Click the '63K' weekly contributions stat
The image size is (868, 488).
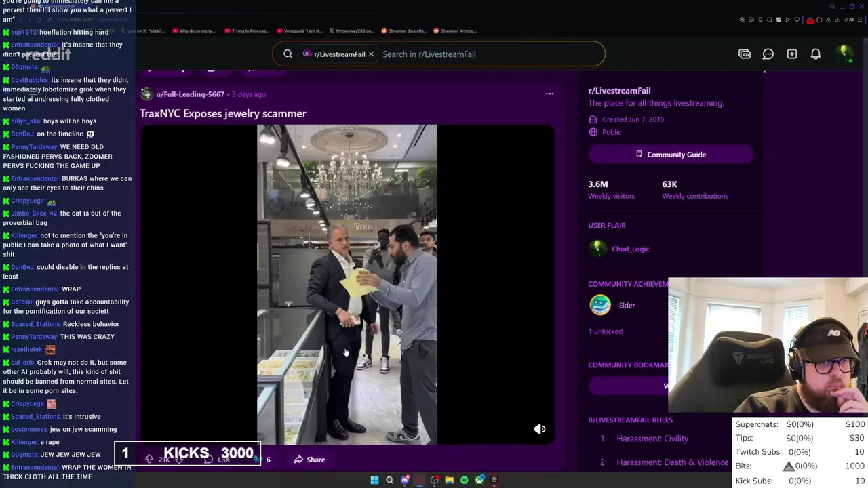click(x=669, y=184)
